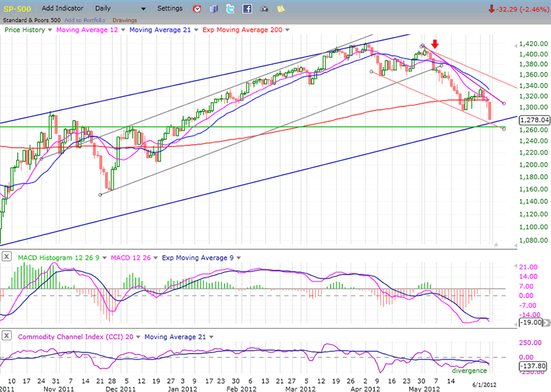The width and height of the screenshot is (551, 392).
Task: Expand the Moving Average 12 dropdown arrow
Action: click(123, 30)
